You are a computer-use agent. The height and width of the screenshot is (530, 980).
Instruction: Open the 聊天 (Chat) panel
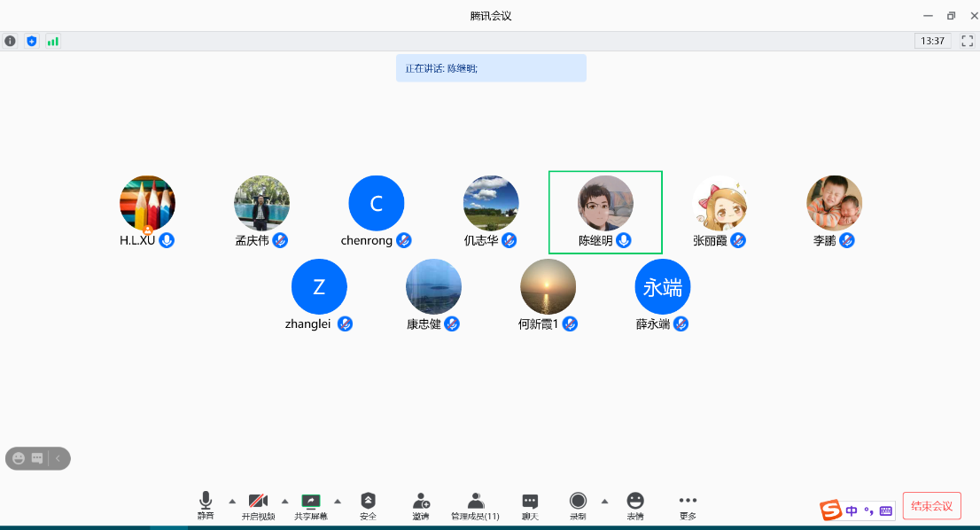point(530,506)
